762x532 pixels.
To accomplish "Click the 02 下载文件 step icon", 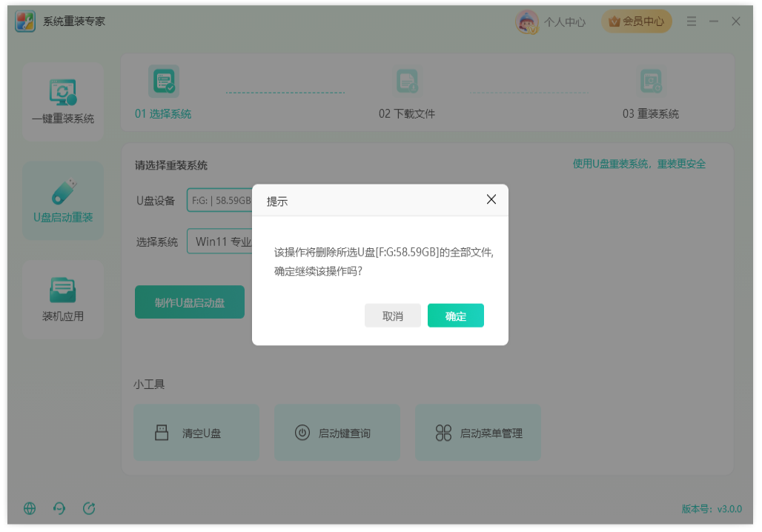I will pyautogui.click(x=407, y=82).
